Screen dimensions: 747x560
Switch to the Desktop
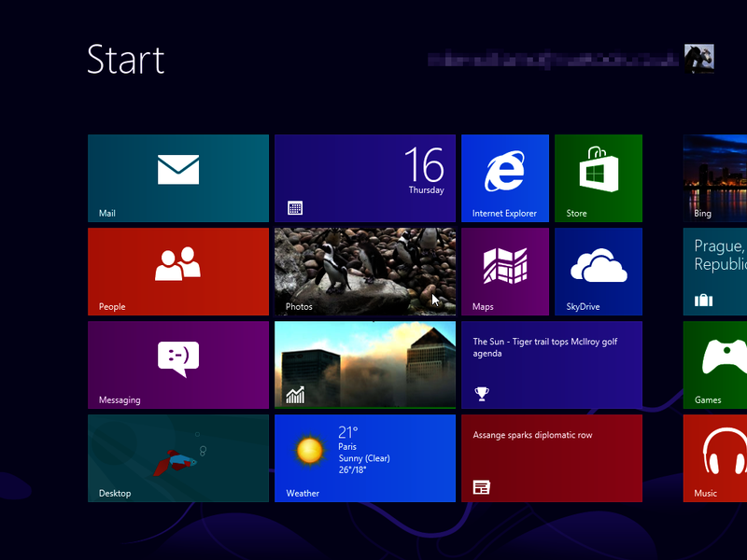177,457
